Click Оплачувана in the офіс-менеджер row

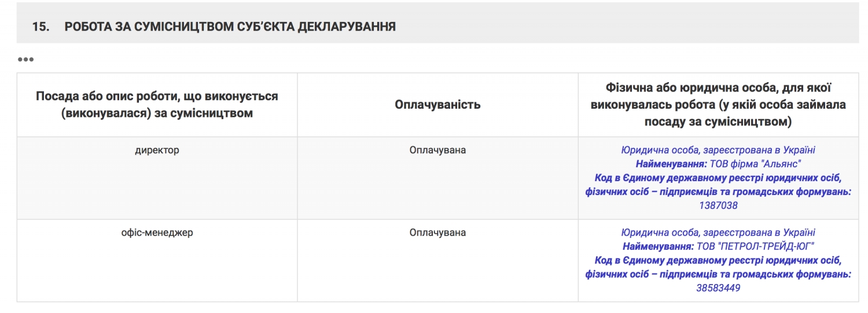[x=437, y=233]
